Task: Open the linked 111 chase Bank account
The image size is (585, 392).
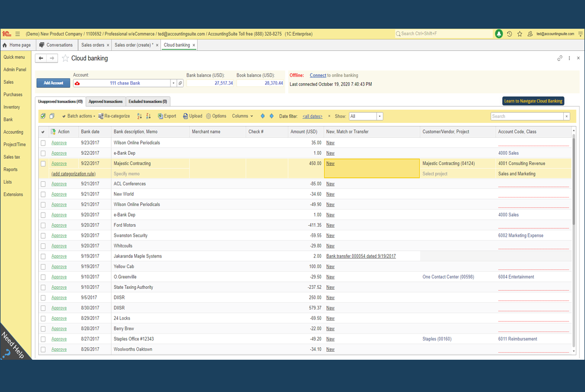Action: click(x=180, y=83)
